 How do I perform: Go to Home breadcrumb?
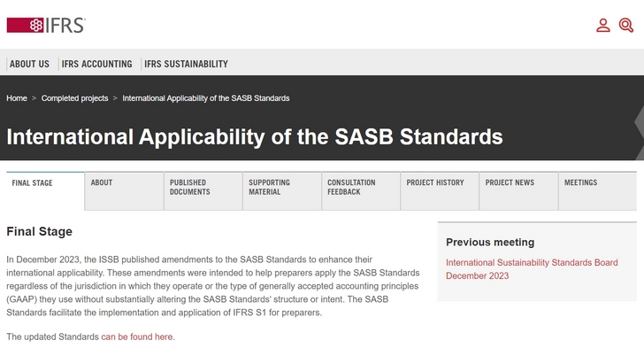[17, 98]
